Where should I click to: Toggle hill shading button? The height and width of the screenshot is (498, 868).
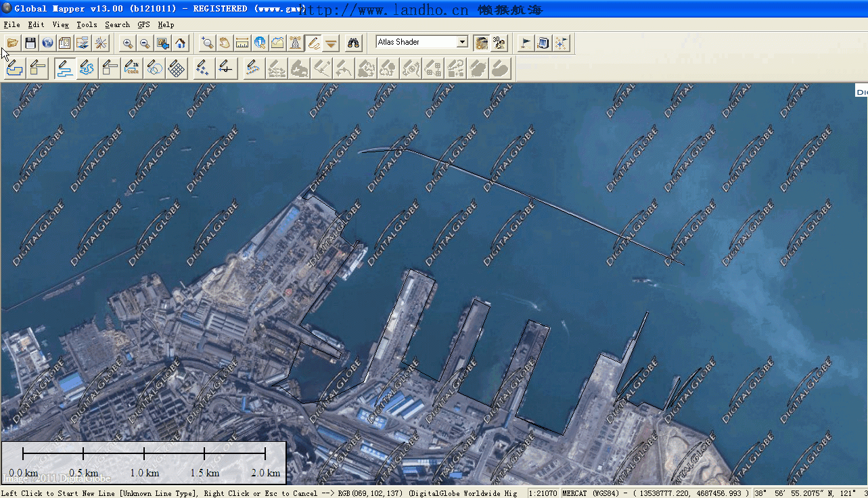coord(481,43)
